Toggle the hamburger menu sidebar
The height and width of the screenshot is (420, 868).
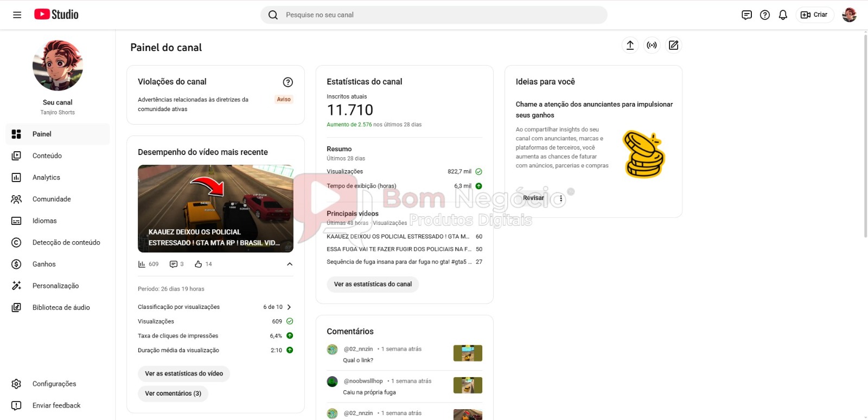point(17,15)
